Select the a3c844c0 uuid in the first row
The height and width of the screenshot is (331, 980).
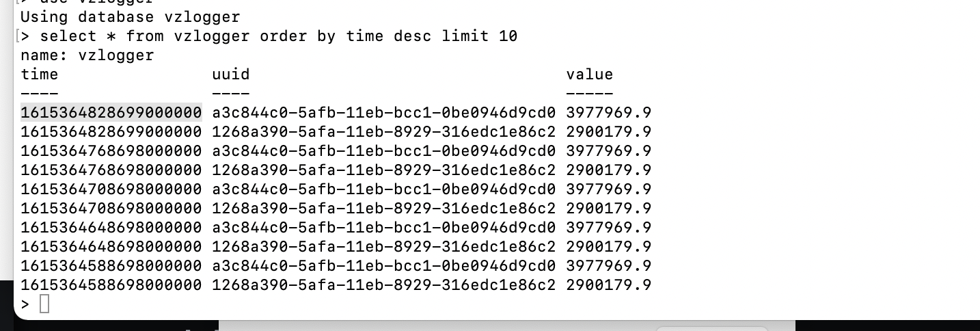coord(383,112)
